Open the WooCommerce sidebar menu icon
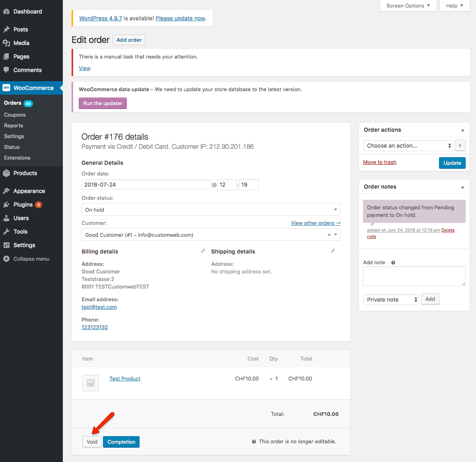Screen dimensions: 476x462 (x=6, y=88)
